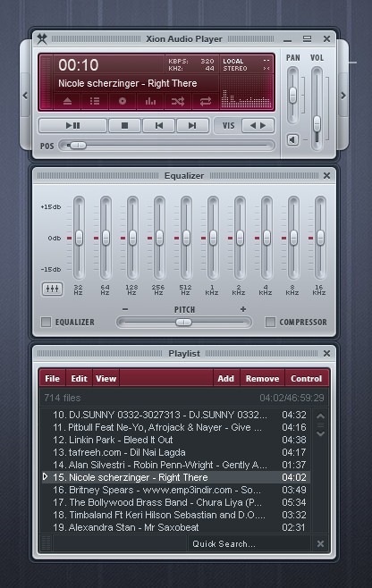Adjust the VOL slider
Screen dimensions: 372x588
317,109
